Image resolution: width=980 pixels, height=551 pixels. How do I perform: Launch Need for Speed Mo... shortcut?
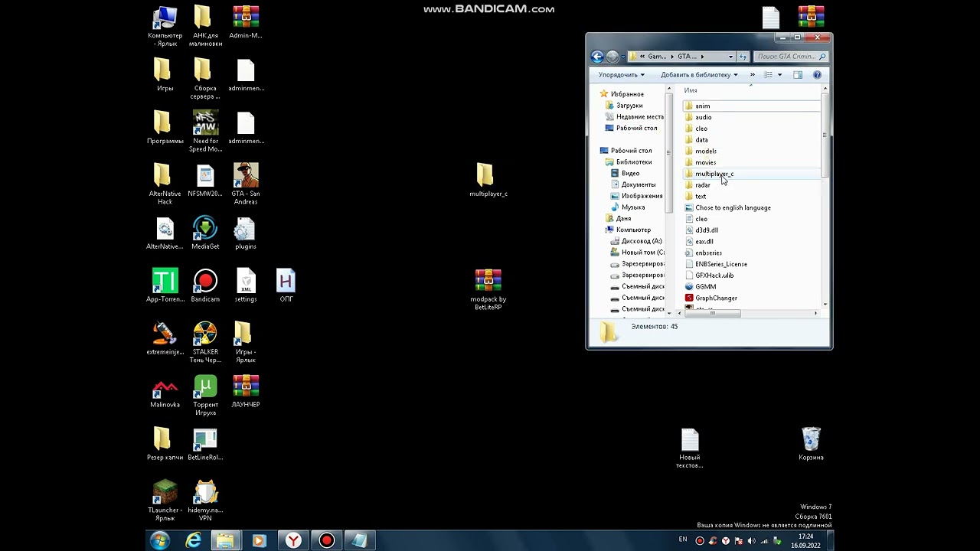[x=205, y=132]
